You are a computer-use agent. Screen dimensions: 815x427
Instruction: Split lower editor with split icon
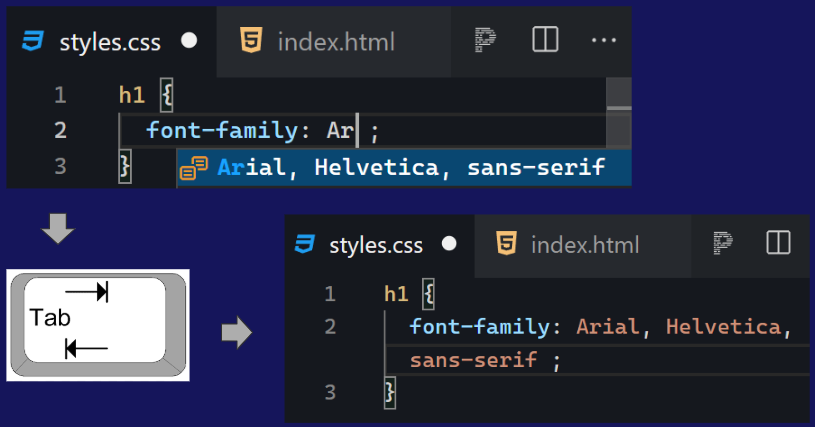pyautogui.click(x=778, y=243)
